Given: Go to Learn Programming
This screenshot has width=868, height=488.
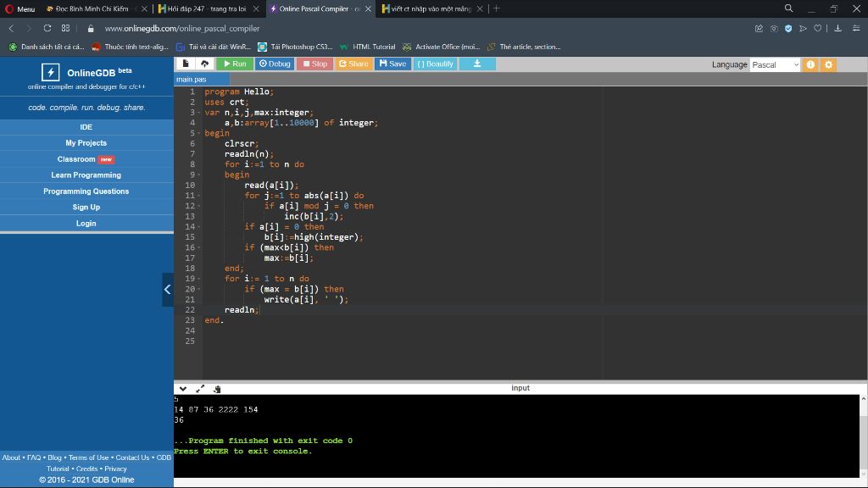Looking at the screenshot, I should tap(86, 175).
